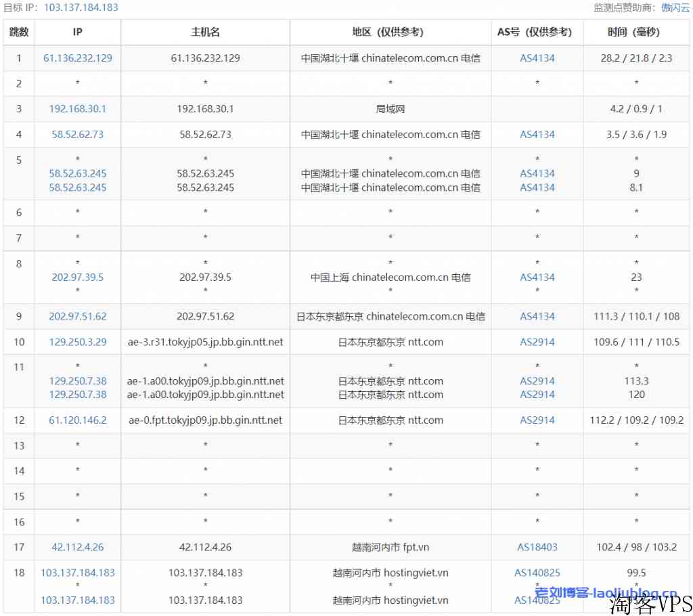Select time value 112.2 / 109.2 / 109.2
The image size is (693, 616).
coord(636,420)
